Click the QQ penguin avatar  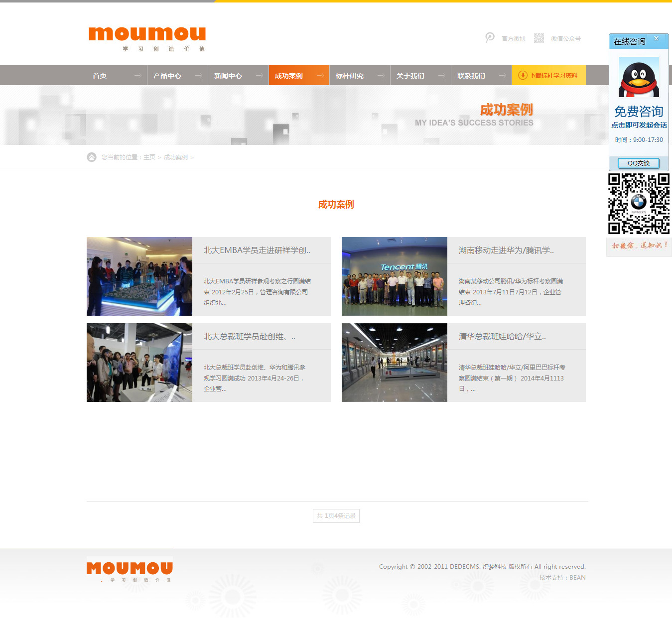tap(639, 78)
